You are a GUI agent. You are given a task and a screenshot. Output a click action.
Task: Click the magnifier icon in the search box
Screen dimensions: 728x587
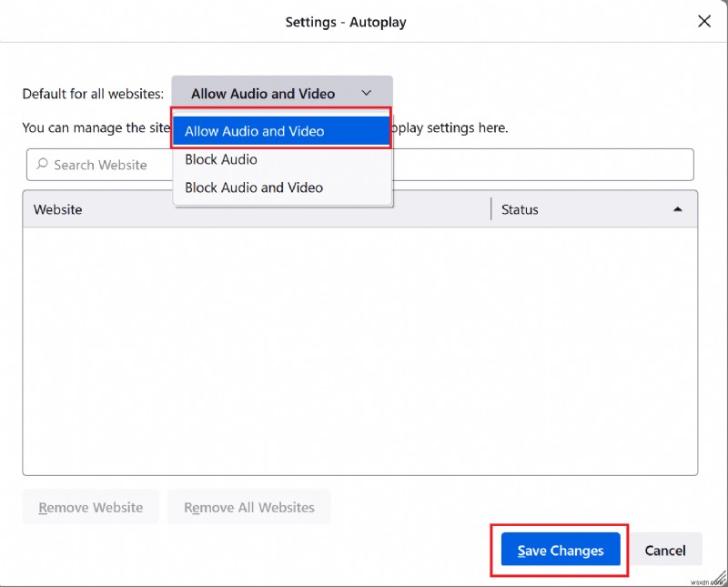(x=42, y=165)
